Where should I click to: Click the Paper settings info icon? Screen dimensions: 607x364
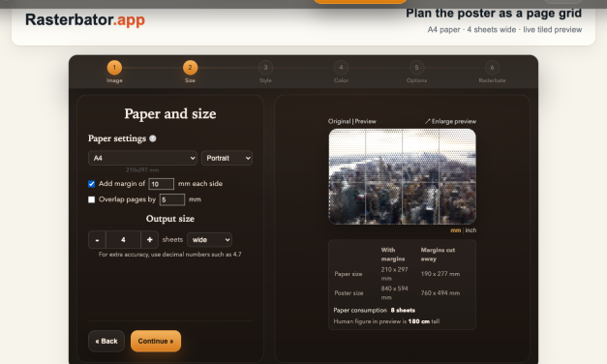tap(153, 138)
